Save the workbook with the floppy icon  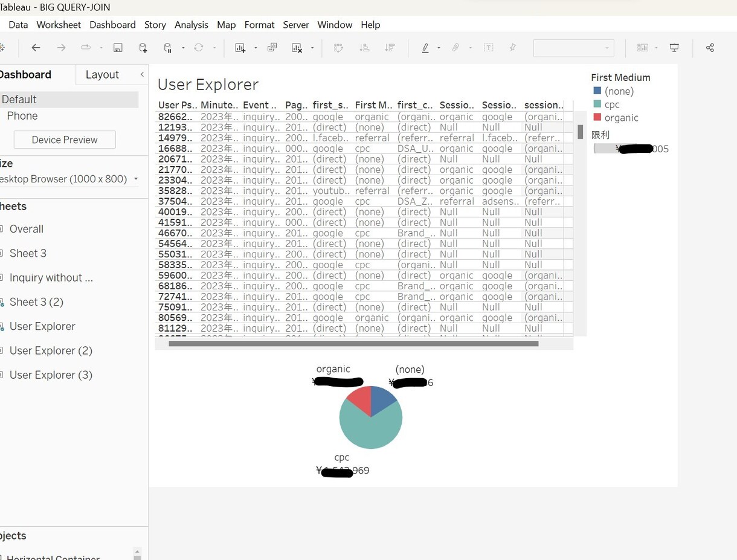pos(118,48)
